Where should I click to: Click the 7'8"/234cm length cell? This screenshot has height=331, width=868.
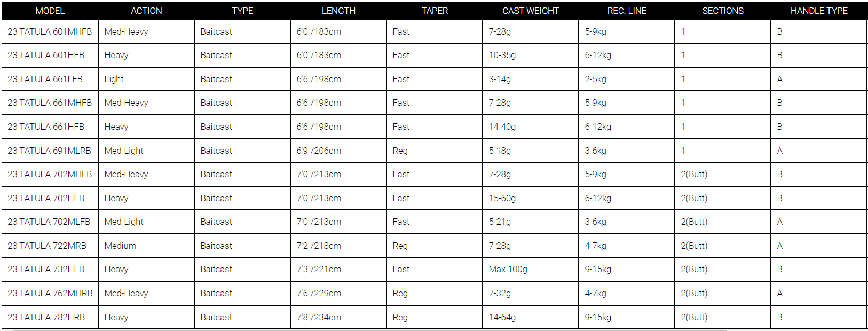coord(338,318)
